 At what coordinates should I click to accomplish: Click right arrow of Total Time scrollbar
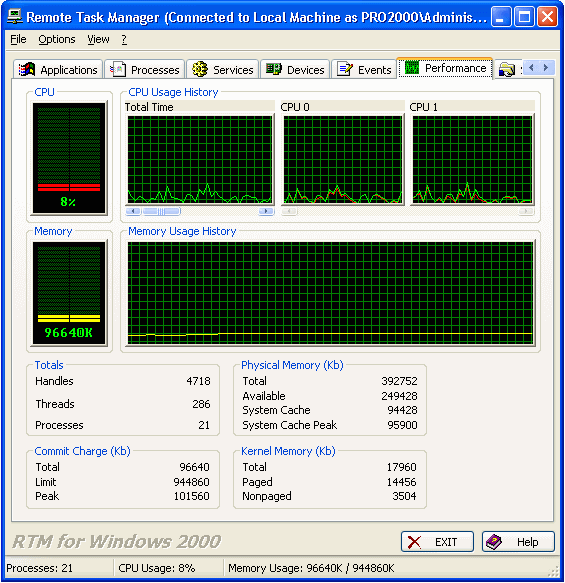266,211
